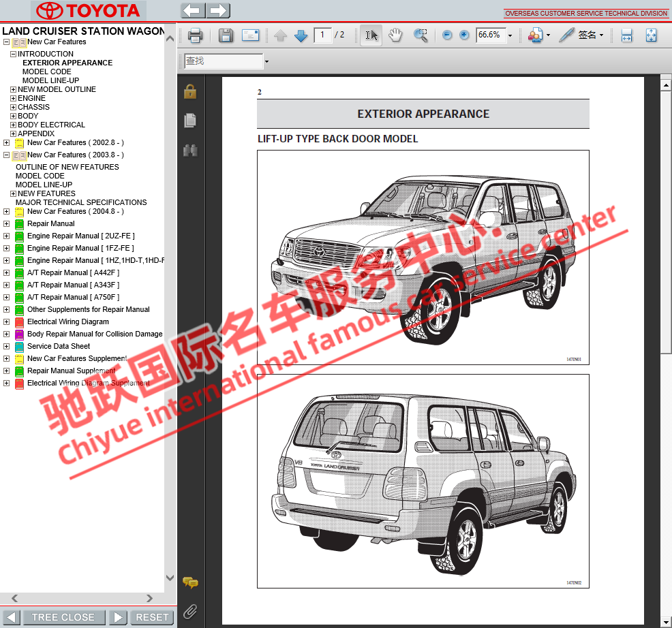This screenshot has height=628, width=672.
Task: Open MODEL LINE-UP under INTRODUCTION
Action: (x=50, y=80)
